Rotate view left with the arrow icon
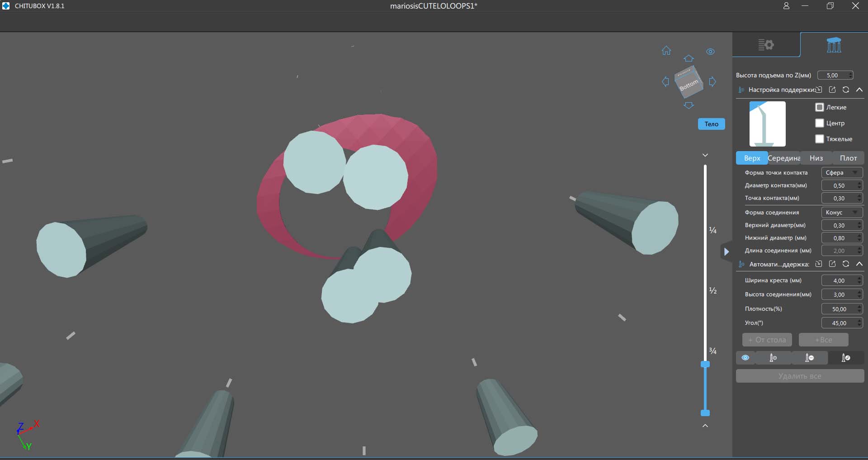 click(665, 82)
